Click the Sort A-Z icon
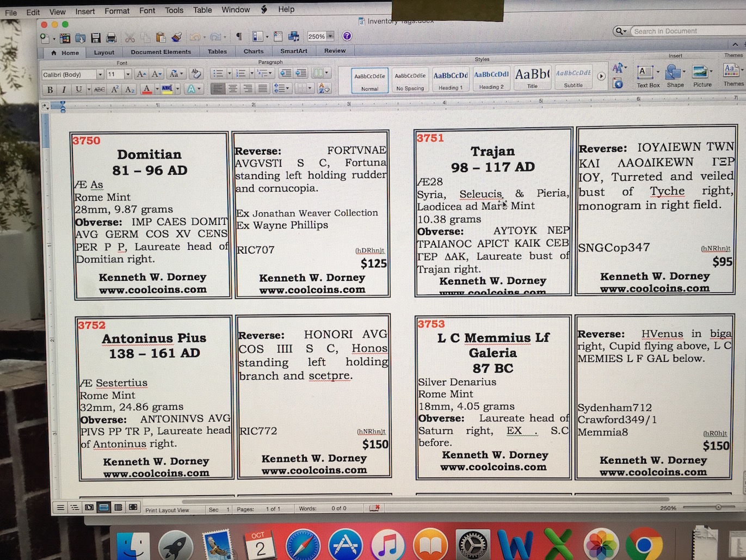Screen dimensions: 746x560 click(324, 88)
